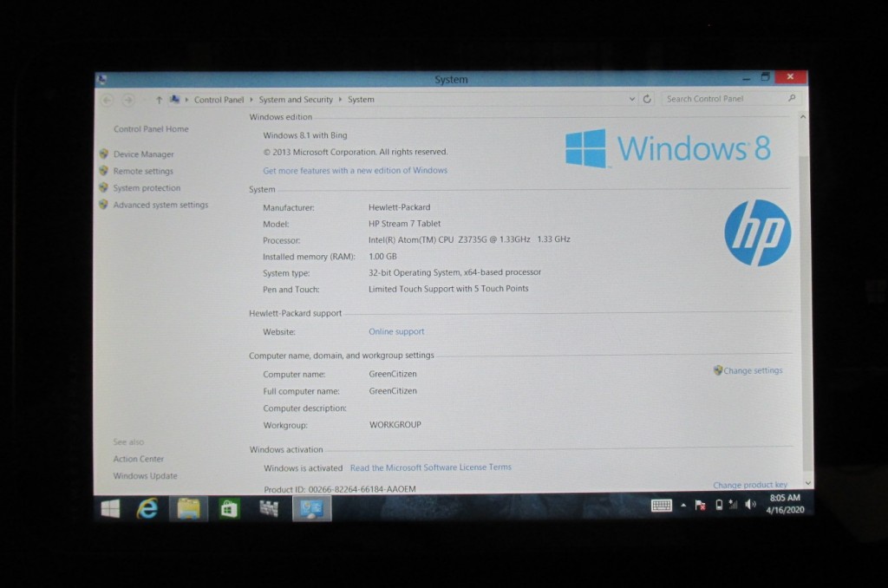Refresh the Control Panel address bar
Screen dimensions: 888x588
(x=647, y=100)
